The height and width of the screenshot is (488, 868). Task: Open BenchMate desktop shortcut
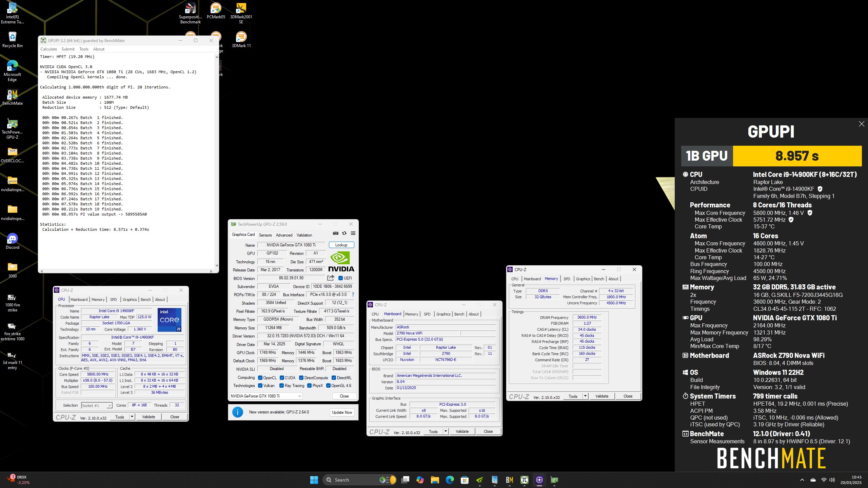click(x=13, y=97)
